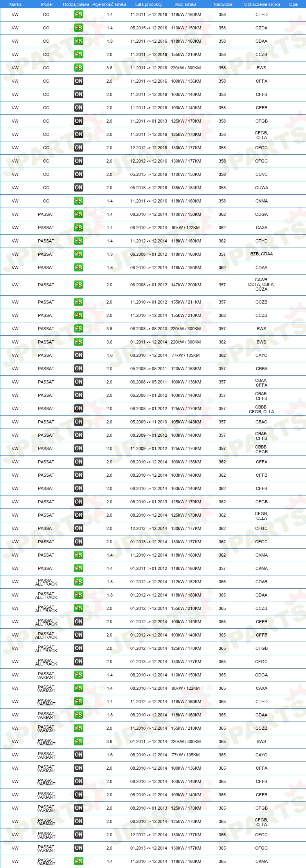Click petrol icon in CAWB, CCTA, CBFA, CCZA row

click(79, 285)
